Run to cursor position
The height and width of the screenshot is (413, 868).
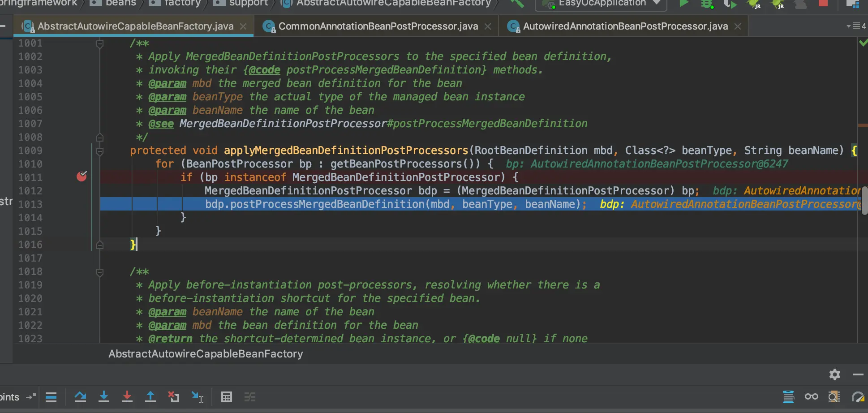click(x=197, y=397)
